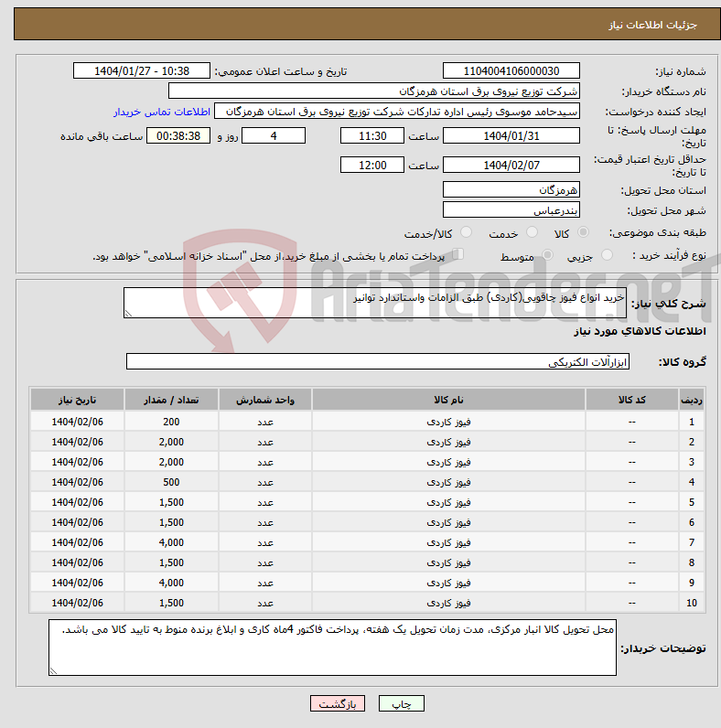
Task: Click quantity 4,000 in row 9
Action: pyautogui.click(x=171, y=583)
